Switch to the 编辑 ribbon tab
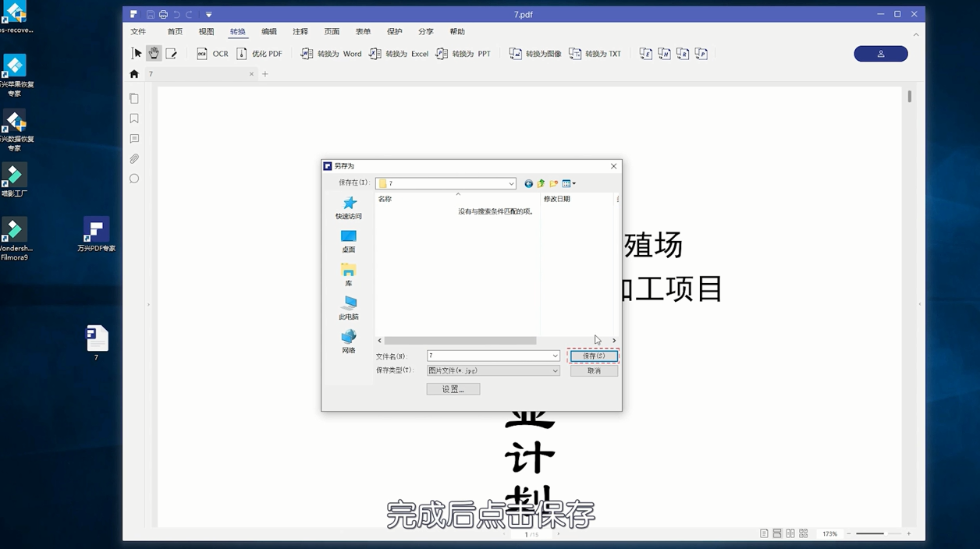The height and width of the screenshot is (549, 980). click(x=268, y=31)
